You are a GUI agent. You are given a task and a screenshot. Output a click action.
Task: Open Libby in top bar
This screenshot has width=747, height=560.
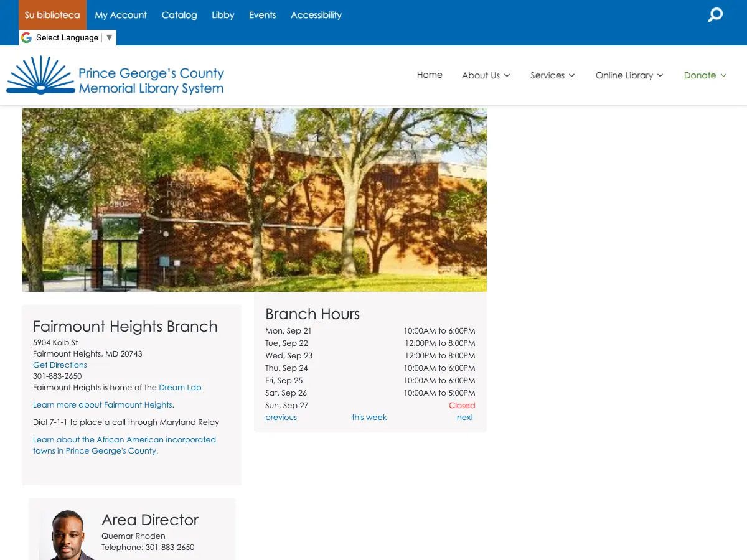click(x=223, y=15)
